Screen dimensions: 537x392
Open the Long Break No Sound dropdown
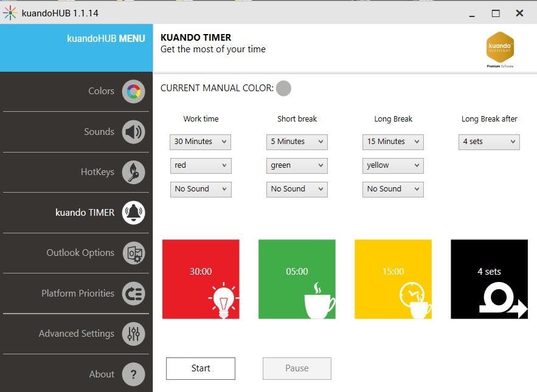(393, 190)
